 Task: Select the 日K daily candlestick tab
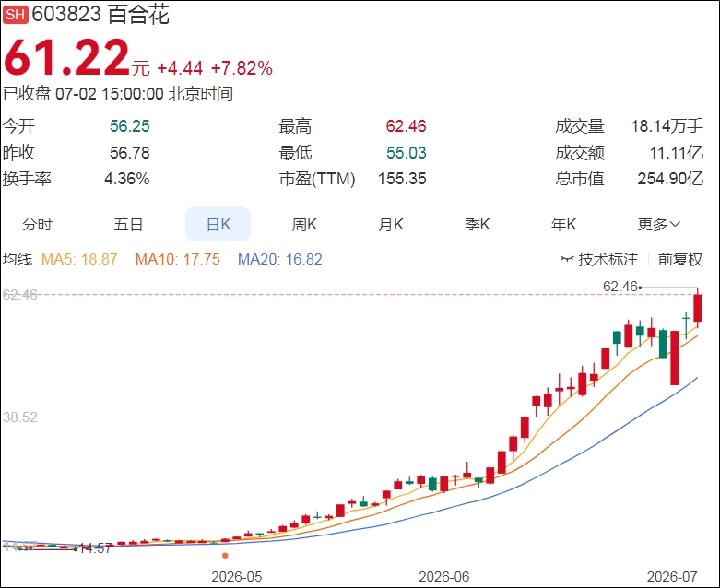click(218, 224)
